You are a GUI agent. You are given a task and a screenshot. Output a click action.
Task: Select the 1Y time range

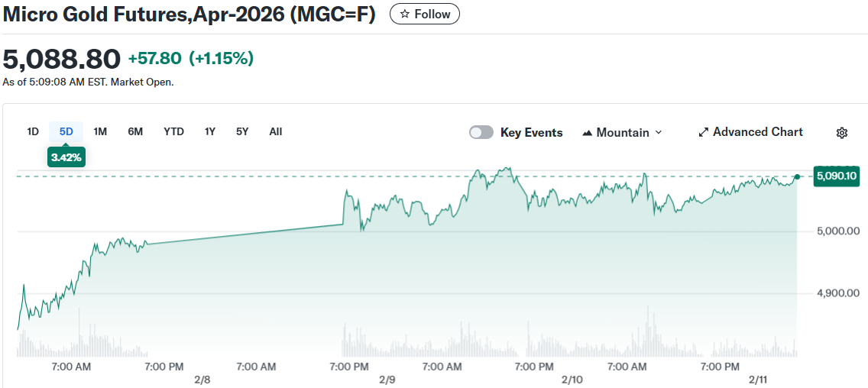[x=210, y=131]
